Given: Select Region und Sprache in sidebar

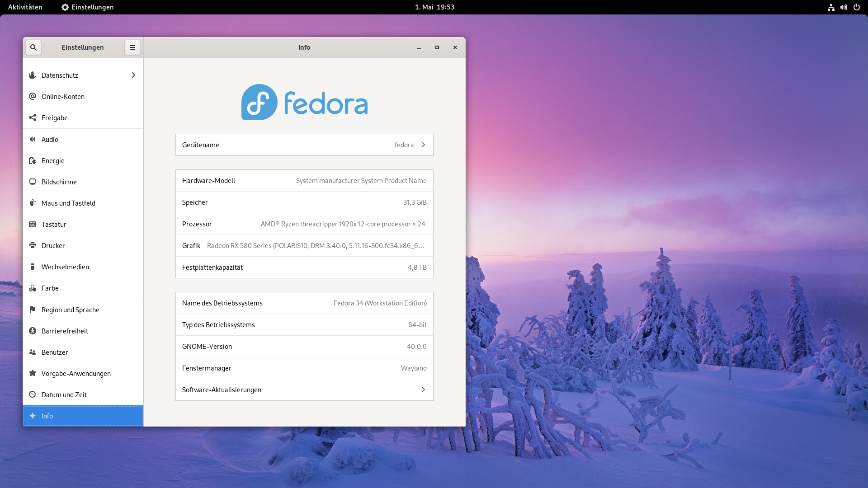Looking at the screenshot, I should click(70, 310).
